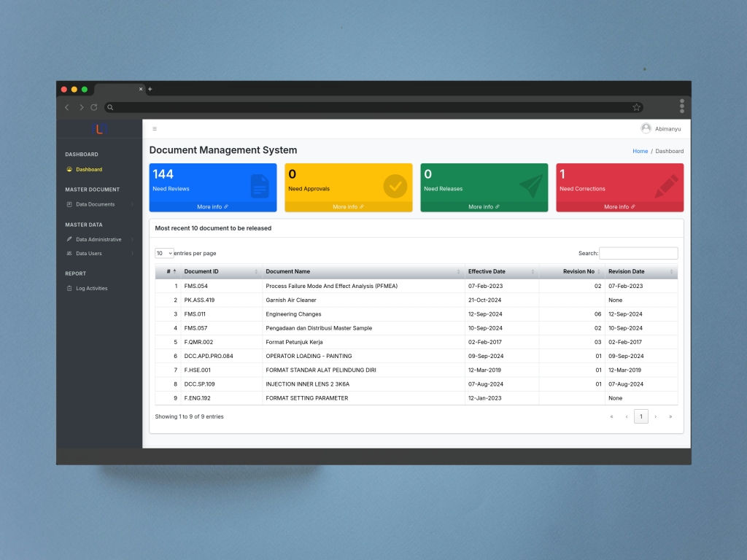Open Log Activities in the sidebar
Viewport: 747px width, 560px height.
click(91, 288)
